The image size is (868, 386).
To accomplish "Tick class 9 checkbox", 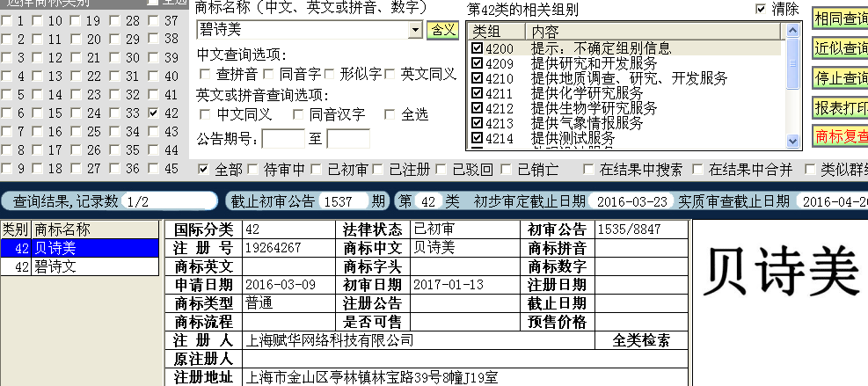I will tap(6, 168).
